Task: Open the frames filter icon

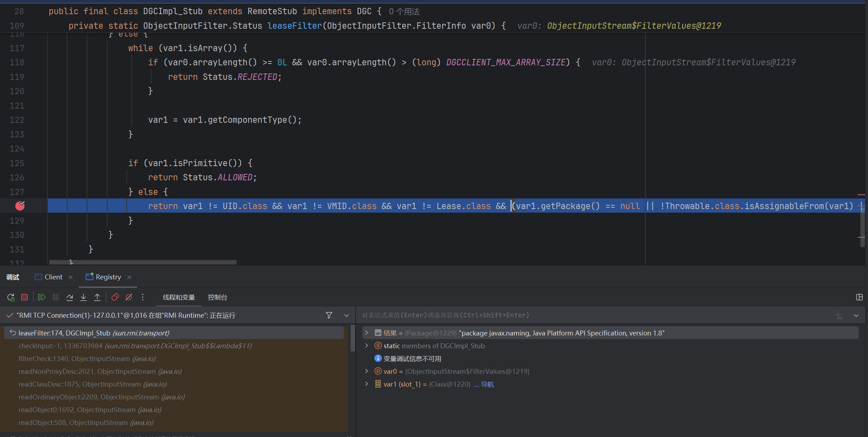Action: (329, 315)
